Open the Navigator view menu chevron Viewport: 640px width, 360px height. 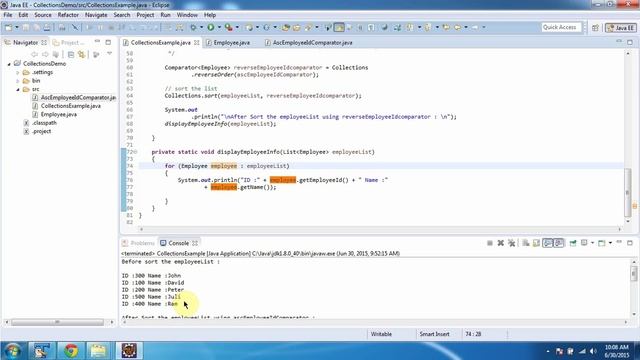pos(109,54)
